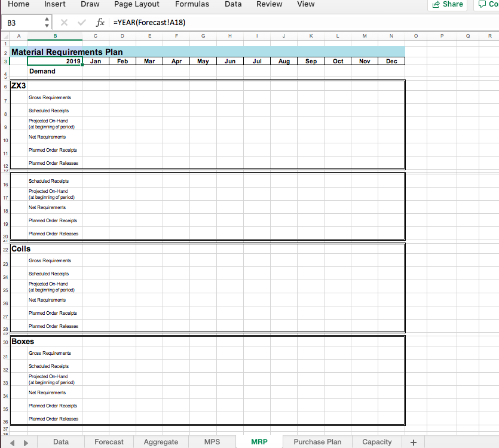Click the checkmark Enter icon near formula bar
This screenshot has height=448, width=499.
(81, 22)
